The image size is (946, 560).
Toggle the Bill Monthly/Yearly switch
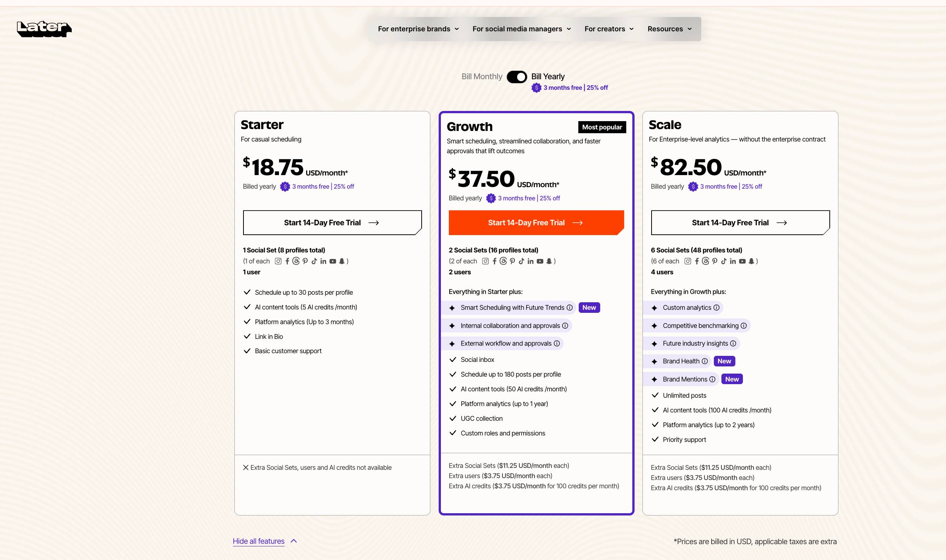(516, 77)
